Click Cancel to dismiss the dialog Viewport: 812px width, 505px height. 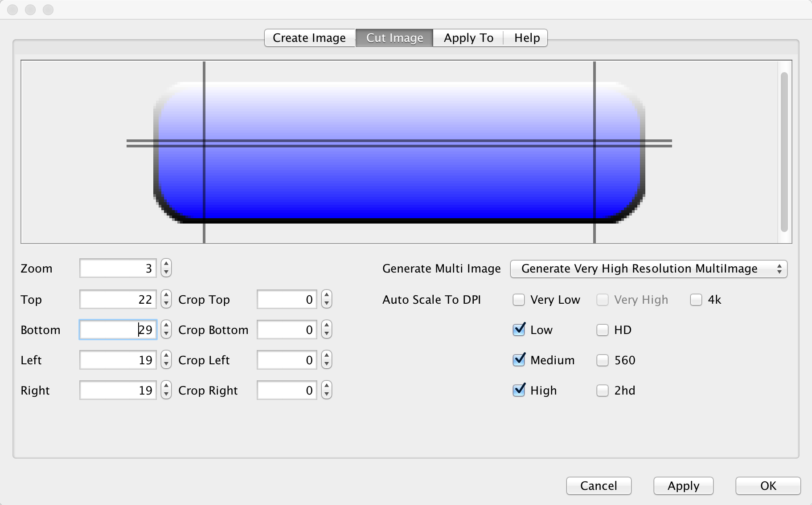599,486
